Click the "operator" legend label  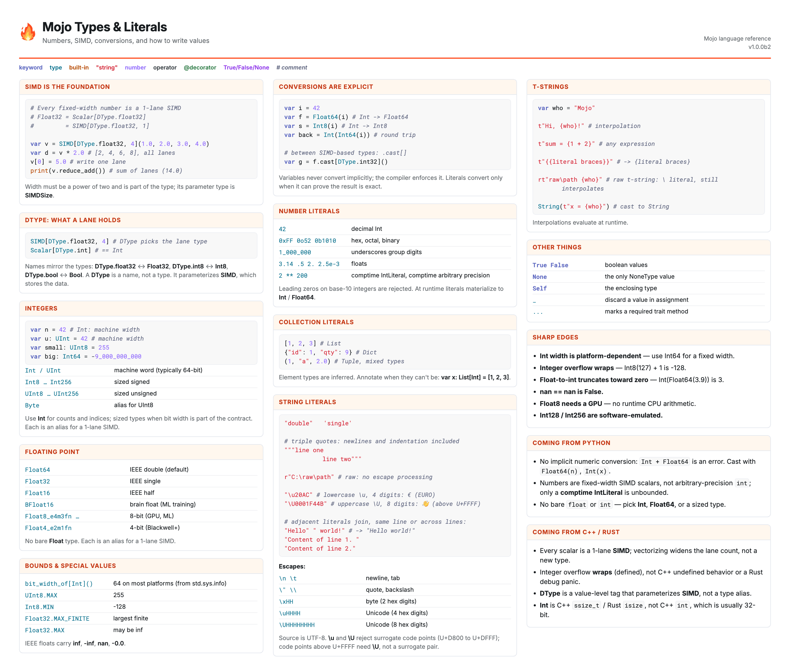[x=165, y=67]
